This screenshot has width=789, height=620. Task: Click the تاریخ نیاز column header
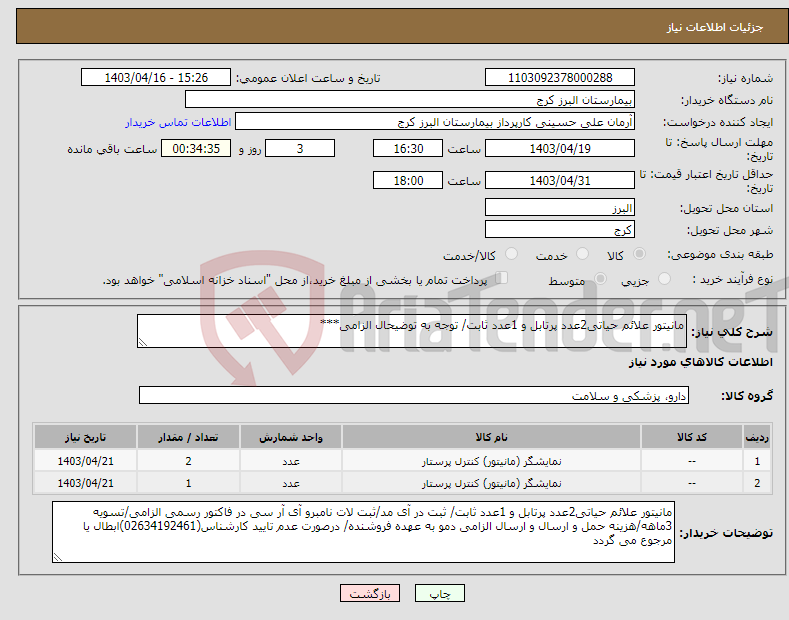point(86,437)
